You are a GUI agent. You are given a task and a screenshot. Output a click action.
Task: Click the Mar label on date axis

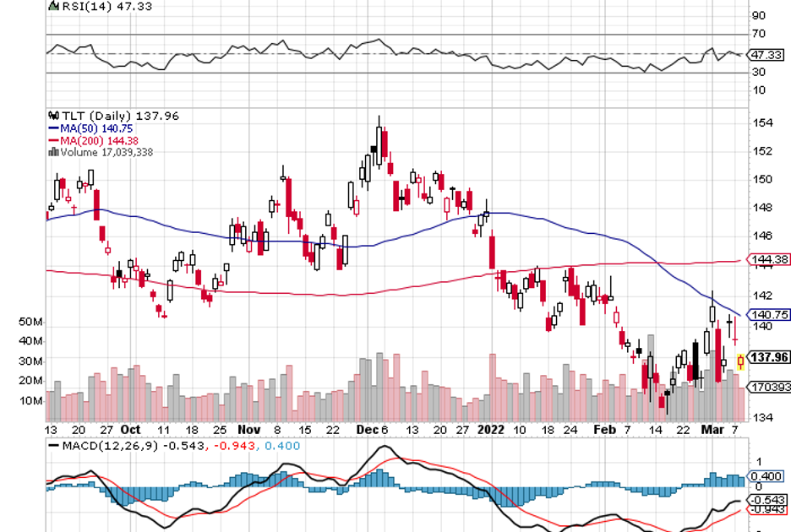pyautogui.click(x=712, y=430)
